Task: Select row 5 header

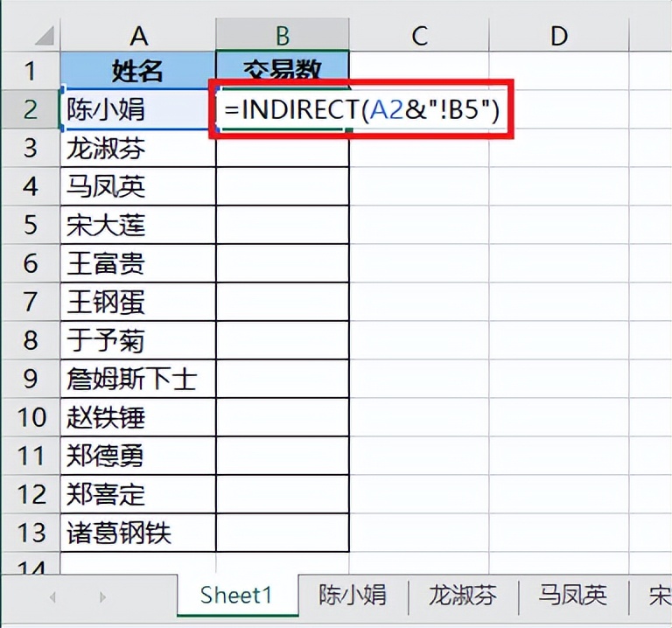Action: (30, 225)
